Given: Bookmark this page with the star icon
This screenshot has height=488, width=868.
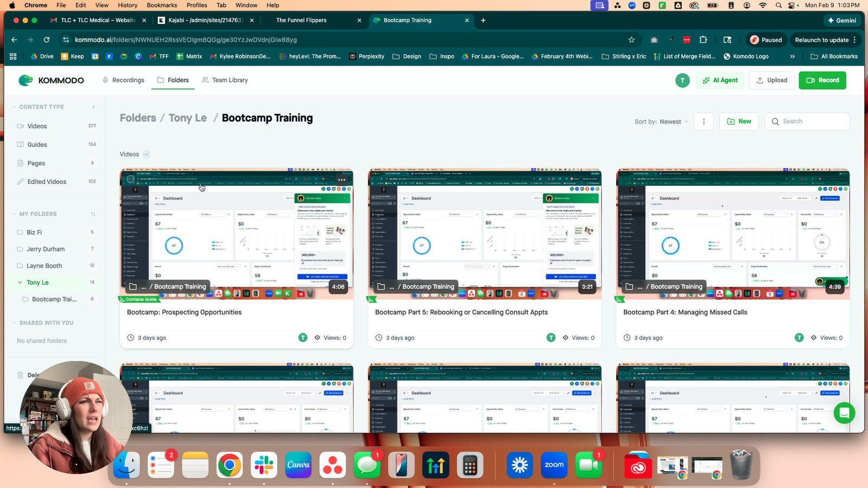Looking at the screenshot, I should coord(631,40).
